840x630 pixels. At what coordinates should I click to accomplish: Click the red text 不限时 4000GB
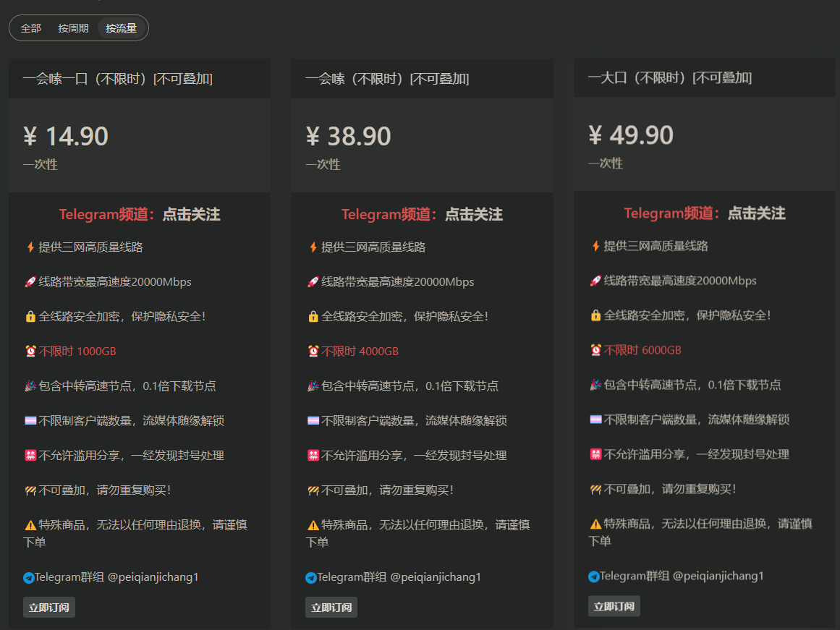tap(360, 352)
